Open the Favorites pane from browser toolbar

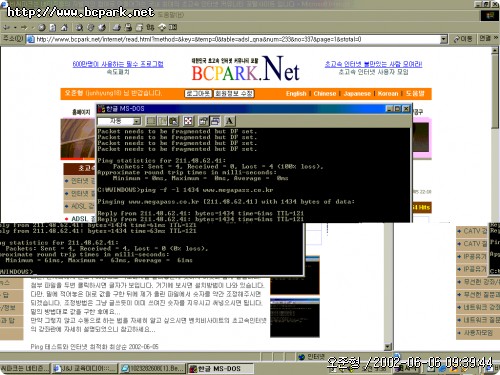(x=91, y=27)
